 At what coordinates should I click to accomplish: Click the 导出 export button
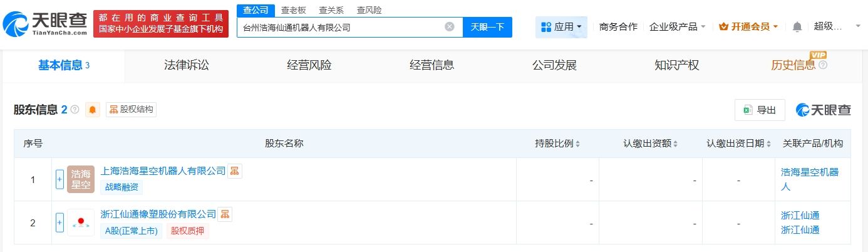(x=760, y=110)
